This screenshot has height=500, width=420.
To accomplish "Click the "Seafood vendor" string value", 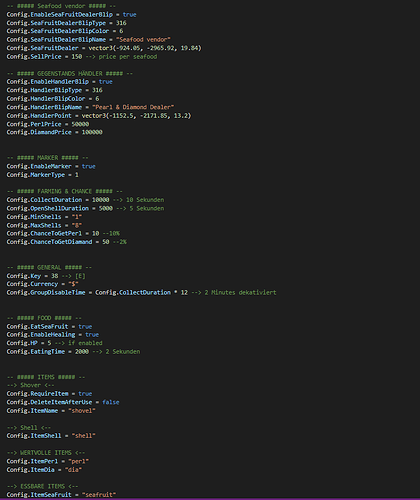I will tap(143, 40).
